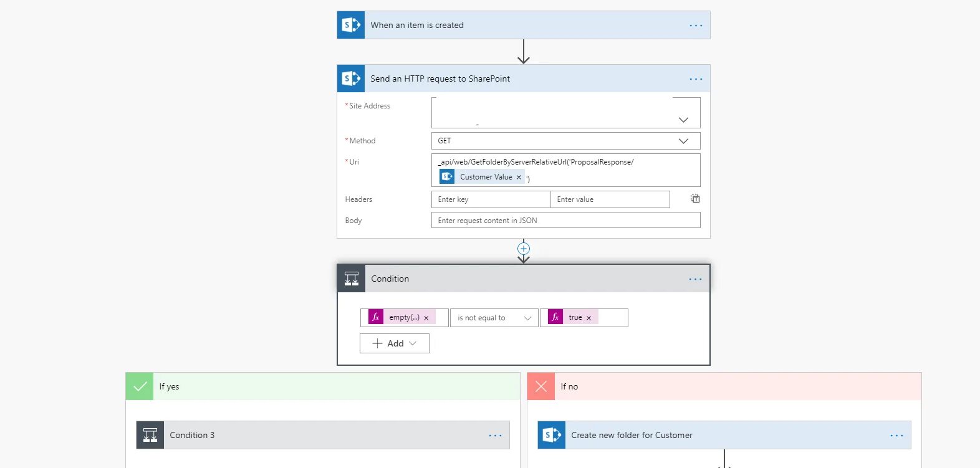
Task: Expand the Site Address dropdown
Action: 683,120
